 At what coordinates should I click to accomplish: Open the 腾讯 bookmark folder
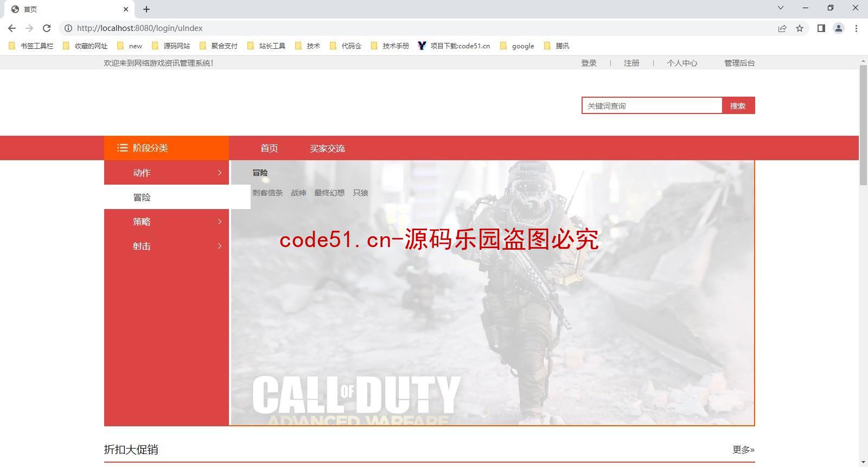(x=557, y=46)
